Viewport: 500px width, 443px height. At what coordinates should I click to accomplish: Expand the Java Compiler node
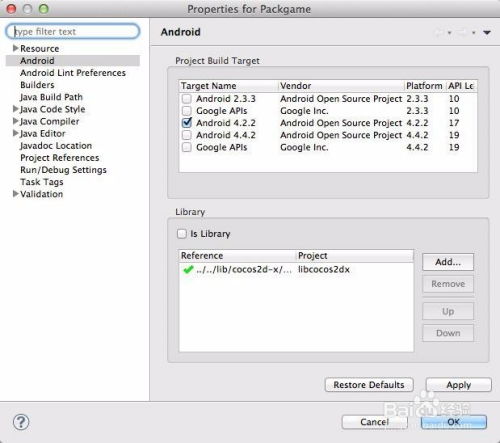pos(15,121)
